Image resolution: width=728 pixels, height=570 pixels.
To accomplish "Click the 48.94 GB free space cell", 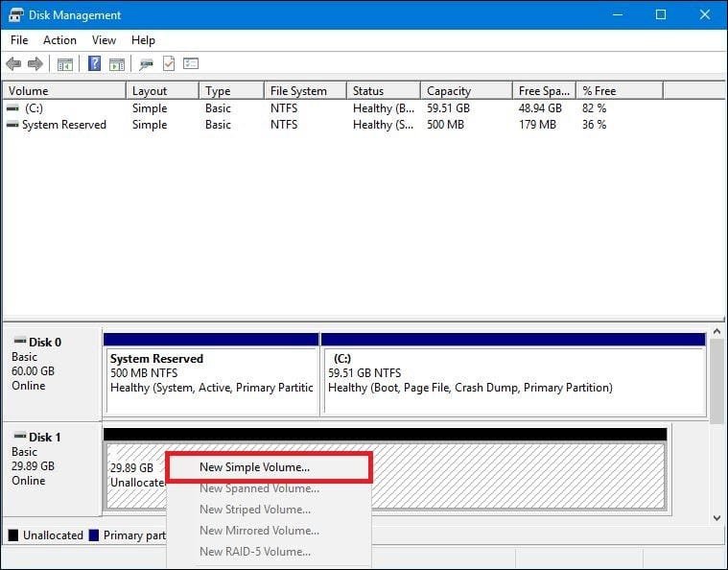I will [x=540, y=108].
